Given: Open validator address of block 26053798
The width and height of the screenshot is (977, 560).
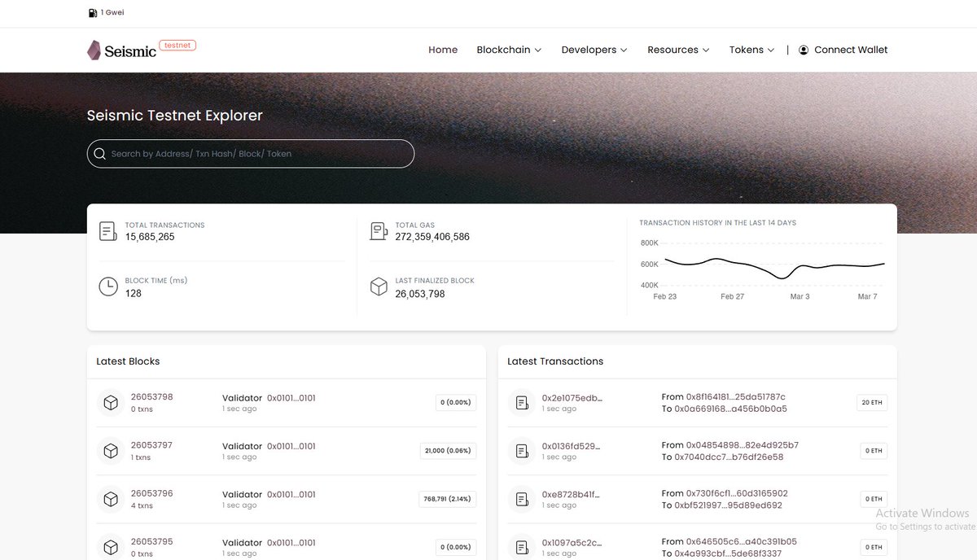Looking at the screenshot, I should (x=291, y=398).
